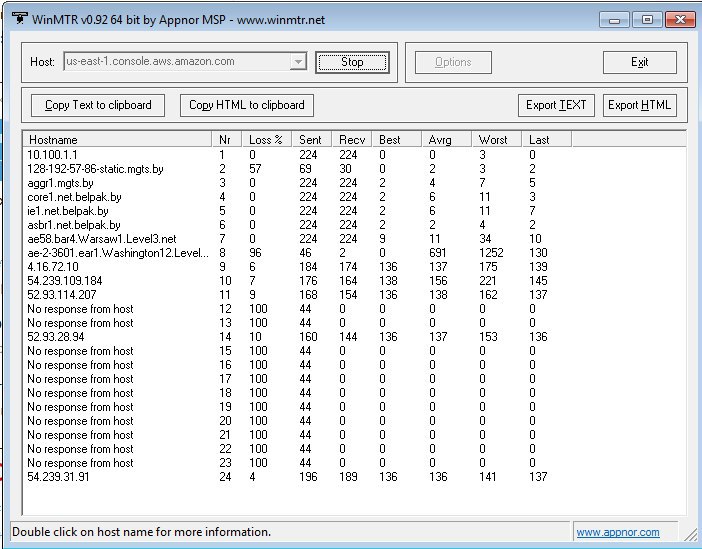Open the Host dropdown arrow

(x=298, y=61)
